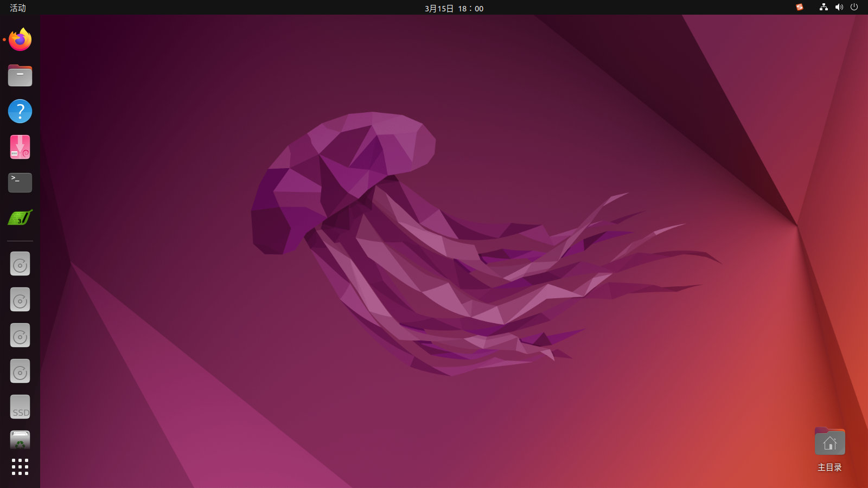Open the 活动 Activities overview
This screenshot has height=488, width=868.
[18, 8]
